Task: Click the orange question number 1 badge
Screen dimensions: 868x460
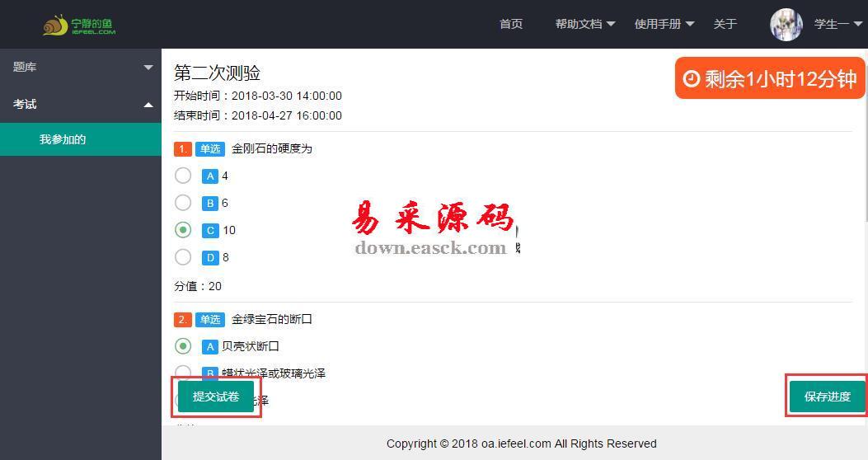Action: (x=183, y=149)
